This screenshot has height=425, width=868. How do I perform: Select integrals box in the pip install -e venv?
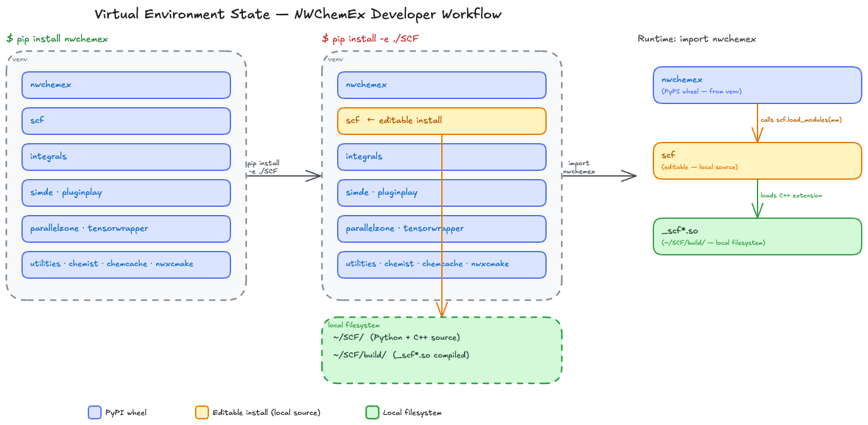coord(442,157)
